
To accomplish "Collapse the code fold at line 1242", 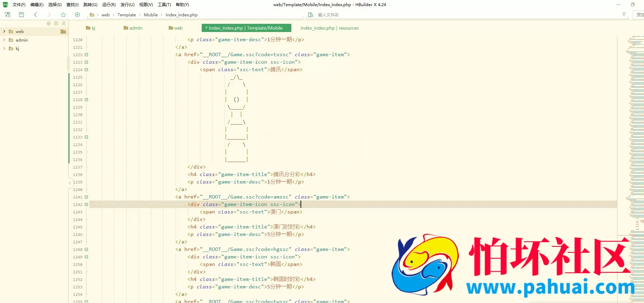I will (87, 205).
